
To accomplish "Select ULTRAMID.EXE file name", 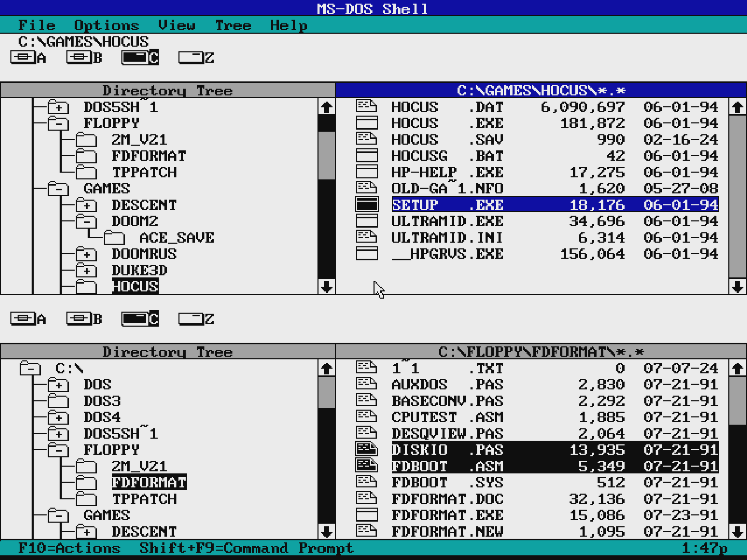I will [x=448, y=221].
